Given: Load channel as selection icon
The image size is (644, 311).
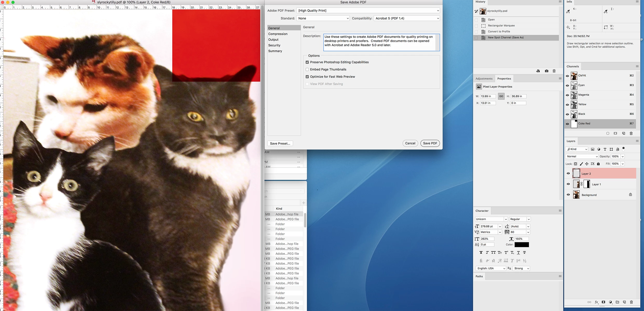Looking at the screenshot, I should tap(608, 133).
